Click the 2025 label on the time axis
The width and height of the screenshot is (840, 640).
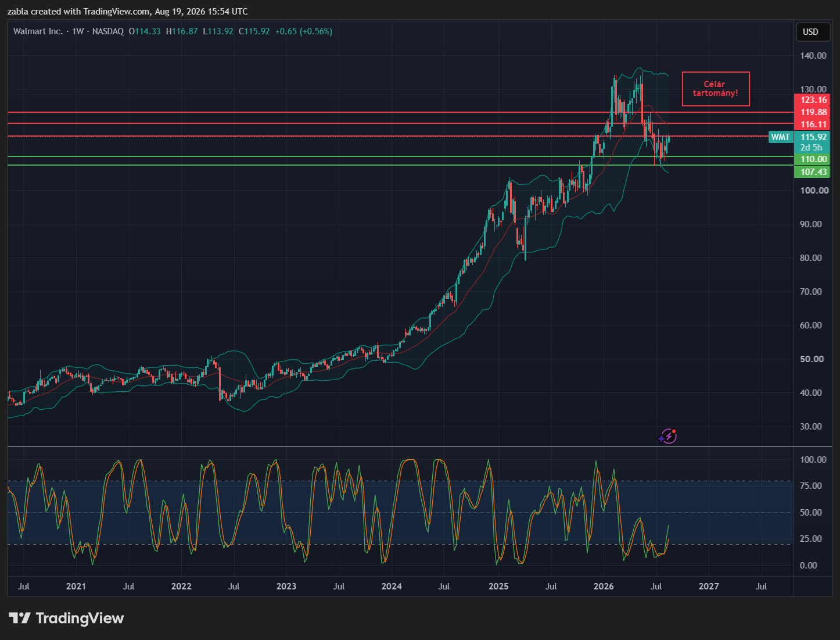498,586
